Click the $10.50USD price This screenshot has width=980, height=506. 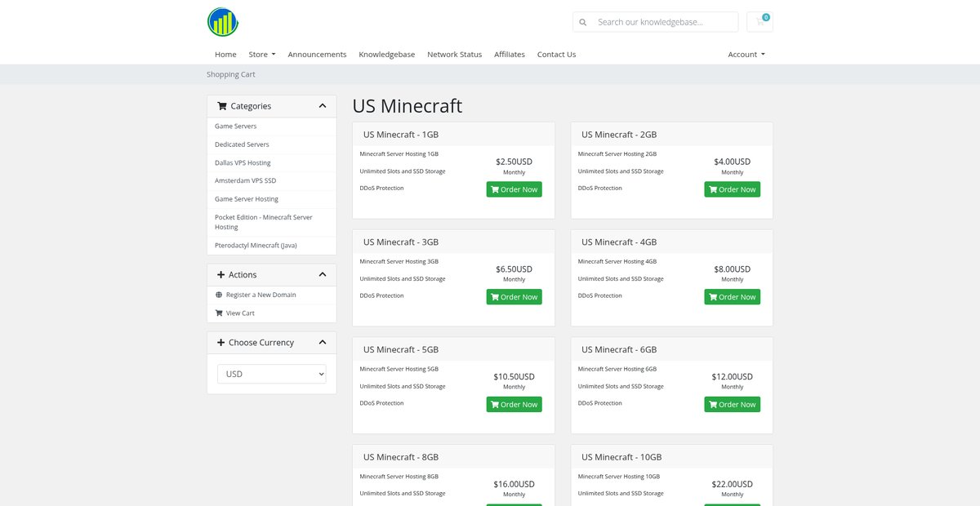pyautogui.click(x=514, y=377)
